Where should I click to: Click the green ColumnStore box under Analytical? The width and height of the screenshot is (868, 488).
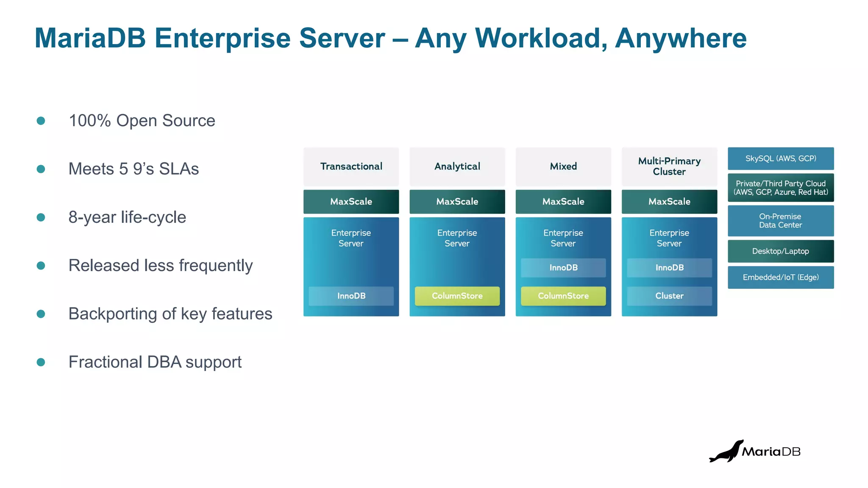tap(457, 296)
